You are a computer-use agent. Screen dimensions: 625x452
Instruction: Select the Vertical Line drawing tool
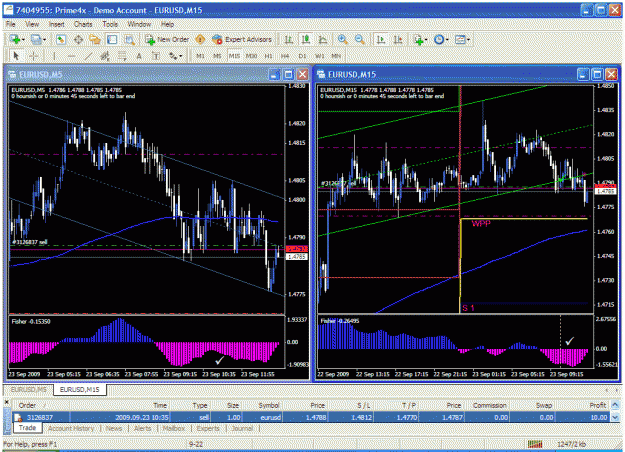tap(54, 56)
